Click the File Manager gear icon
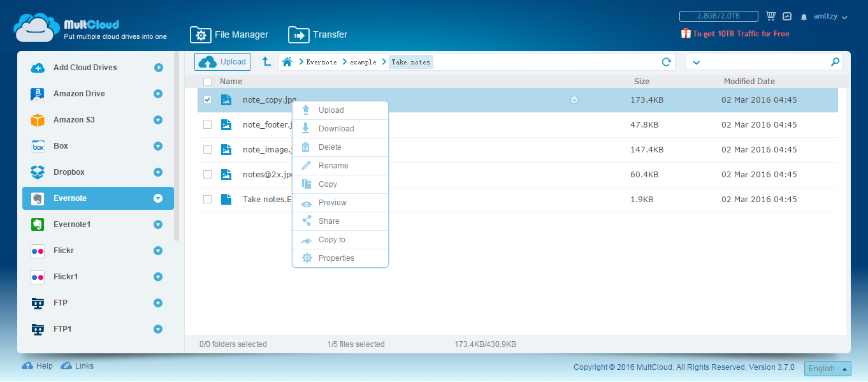This screenshot has width=868, height=382. (x=200, y=34)
